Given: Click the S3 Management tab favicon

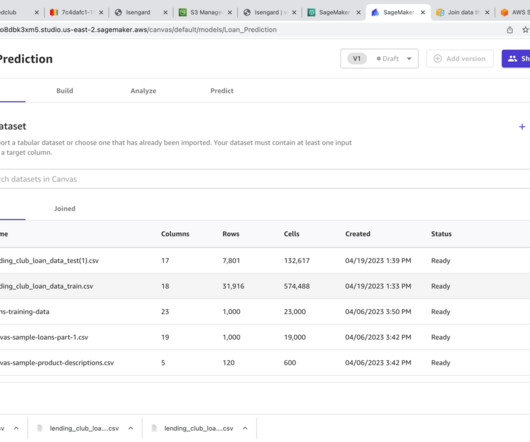Looking at the screenshot, I should 183,13.
